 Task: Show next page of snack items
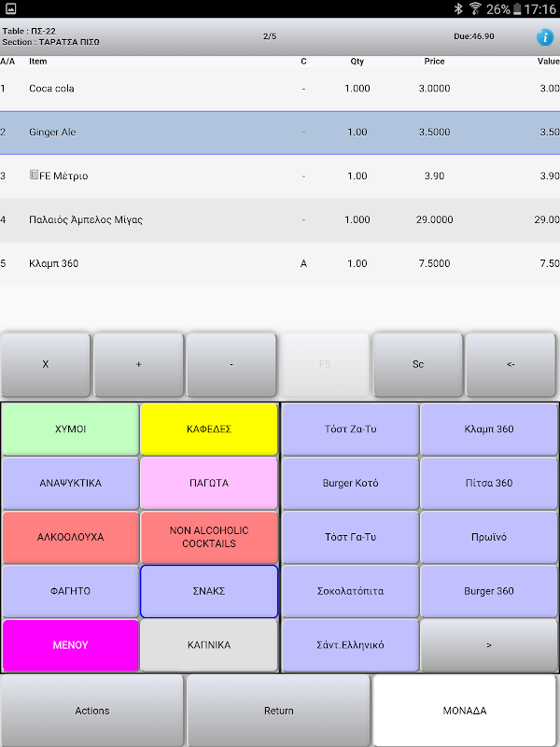(x=489, y=645)
